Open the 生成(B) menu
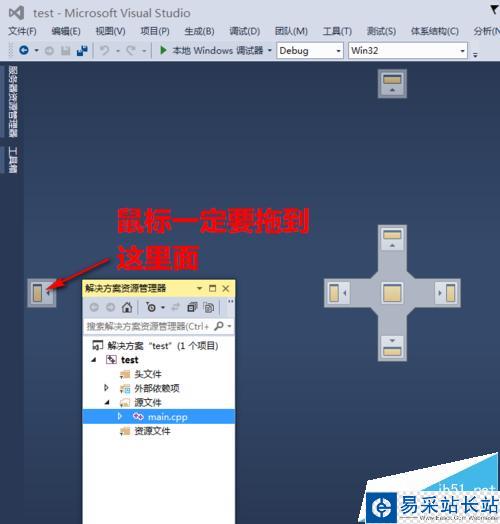This screenshot has height=524, width=500. pyautogui.click(x=199, y=31)
